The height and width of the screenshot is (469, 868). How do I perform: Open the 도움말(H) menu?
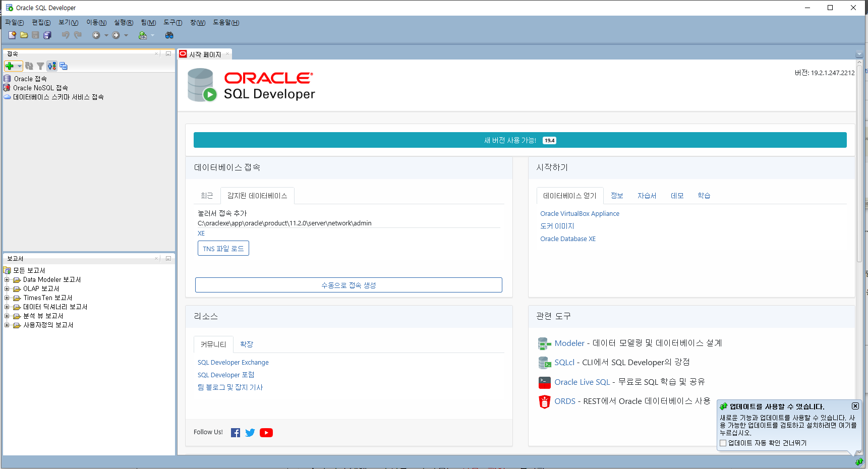[x=226, y=23]
